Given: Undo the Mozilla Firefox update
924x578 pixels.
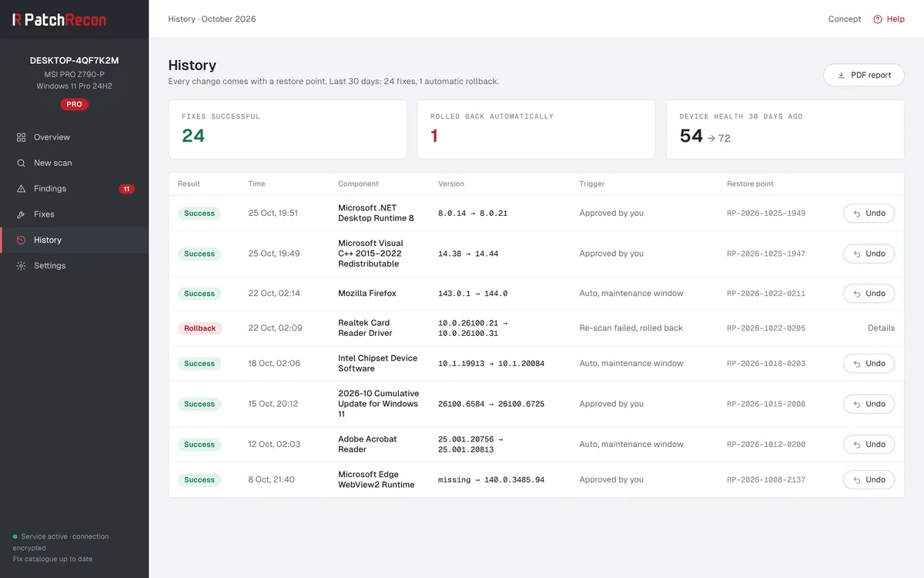Looking at the screenshot, I should point(869,294).
